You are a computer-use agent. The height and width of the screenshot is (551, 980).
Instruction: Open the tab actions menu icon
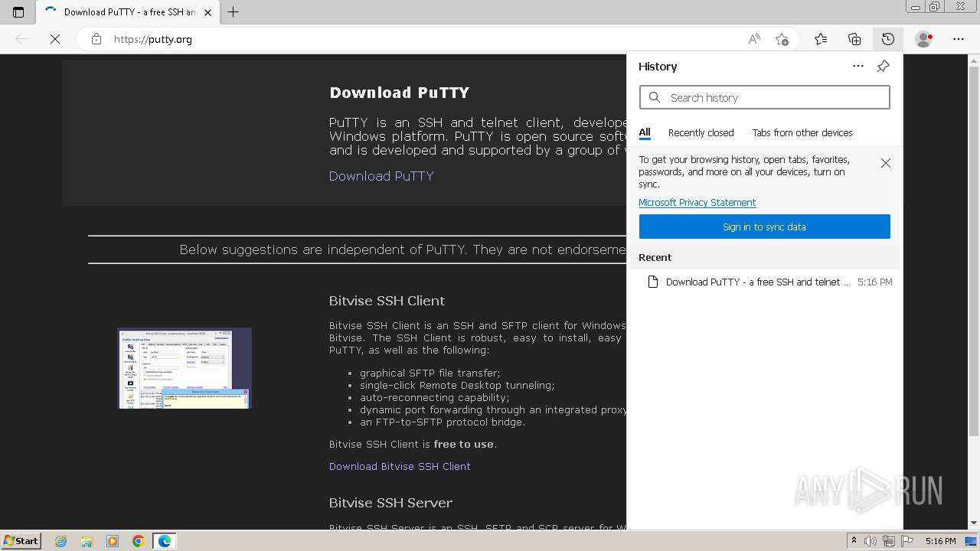point(18,12)
